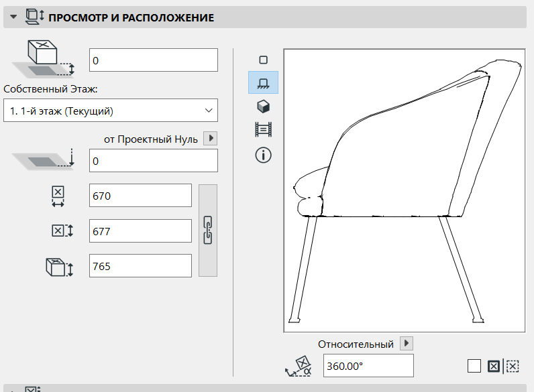Click the width field showing 670

tap(140, 196)
